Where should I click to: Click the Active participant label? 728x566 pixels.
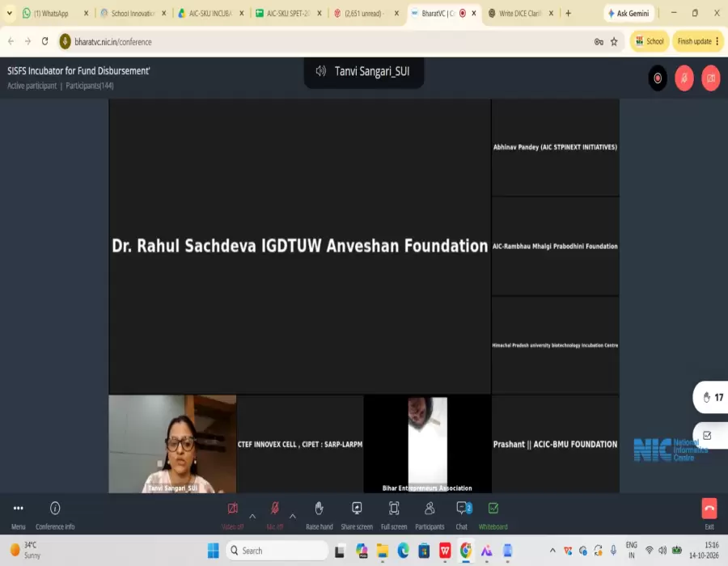32,86
